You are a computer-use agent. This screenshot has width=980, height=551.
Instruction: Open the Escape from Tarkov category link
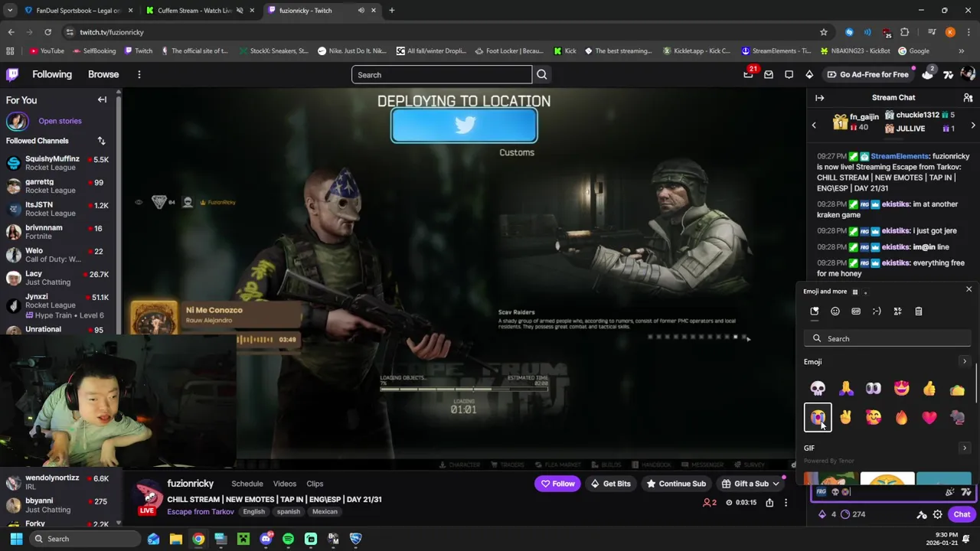point(201,512)
